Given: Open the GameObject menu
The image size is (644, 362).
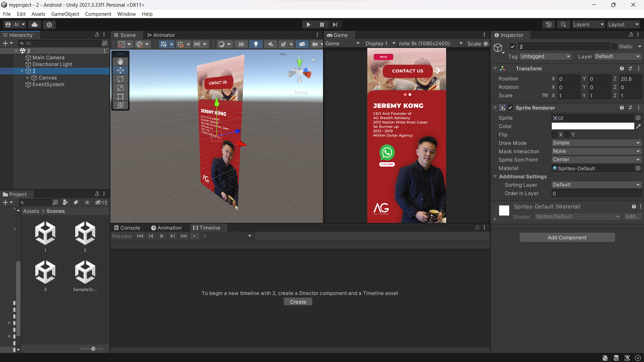Looking at the screenshot, I should (65, 14).
